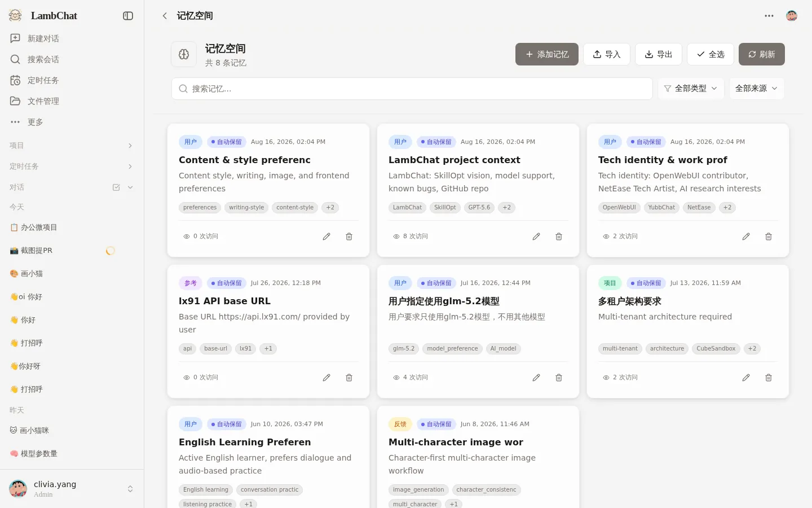The height and width of the screenshot is (508, 812).
Task: Focus the 搜索记忆 search field
Action: click(412, 89)
